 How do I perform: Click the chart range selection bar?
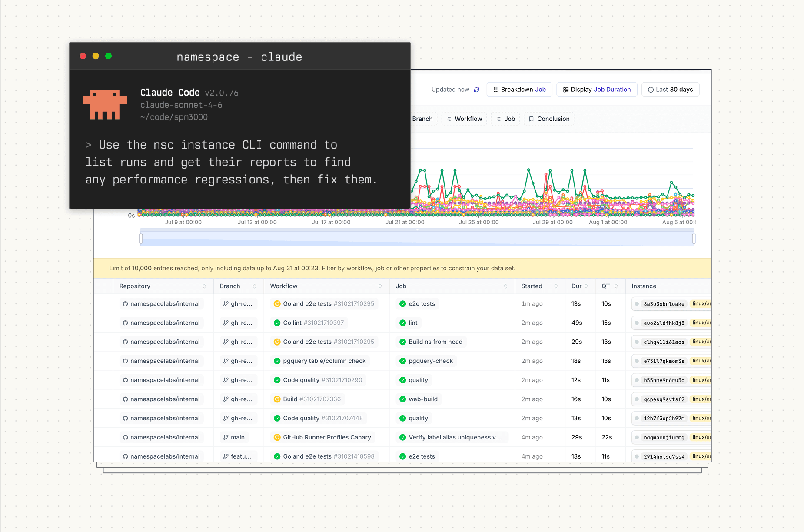(x=417, y=239)
